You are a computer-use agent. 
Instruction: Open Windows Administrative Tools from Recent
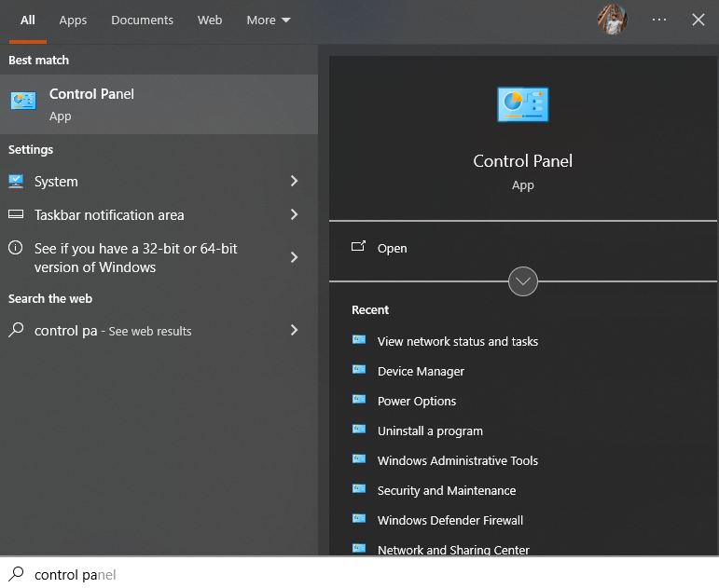[x=457, y=460]
